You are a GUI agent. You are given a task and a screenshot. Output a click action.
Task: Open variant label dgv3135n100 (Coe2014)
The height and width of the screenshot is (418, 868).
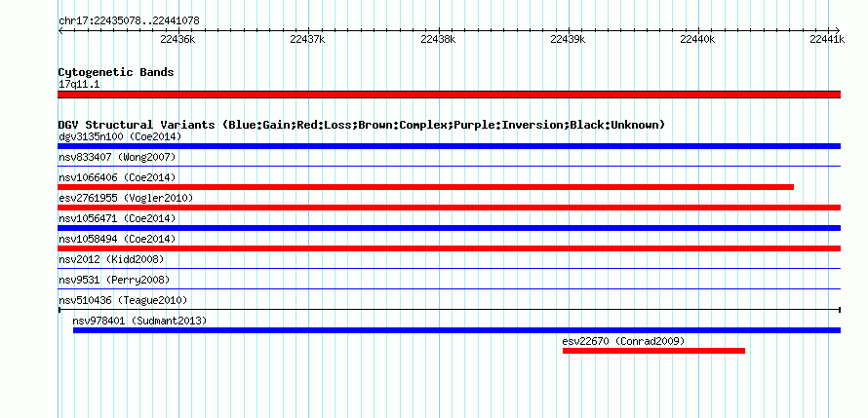[x=120, y=136]
